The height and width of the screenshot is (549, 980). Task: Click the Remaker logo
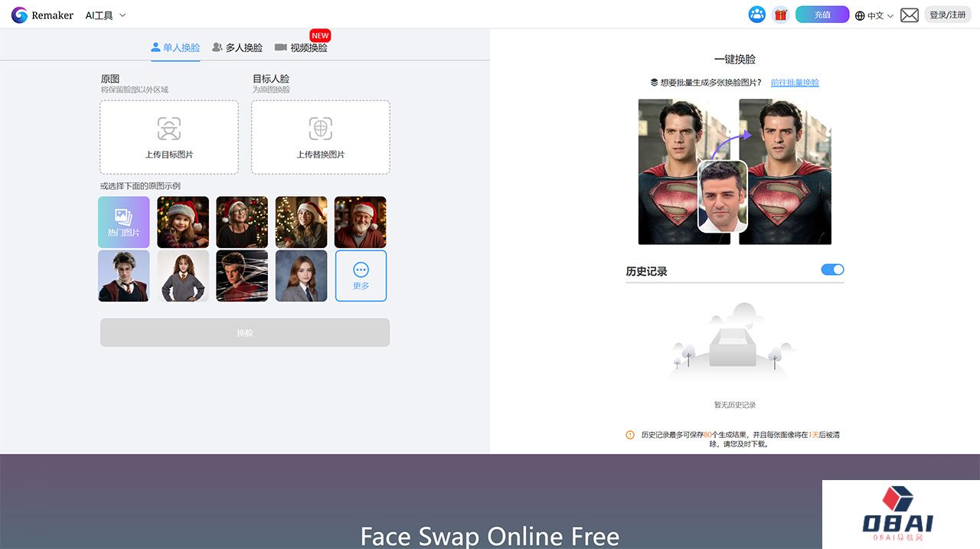tap(42, 15)
